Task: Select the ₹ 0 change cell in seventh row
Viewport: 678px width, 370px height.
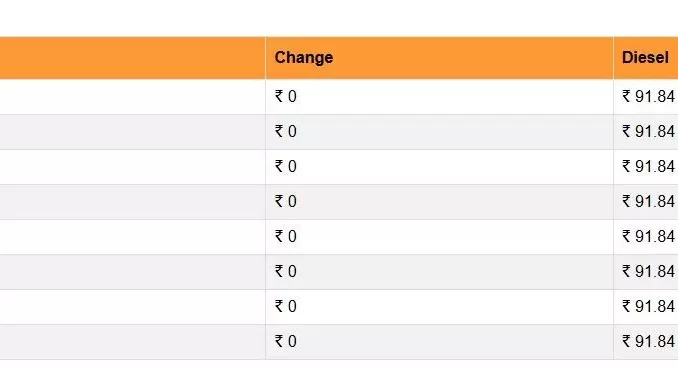Action: [x=439, y=307]
